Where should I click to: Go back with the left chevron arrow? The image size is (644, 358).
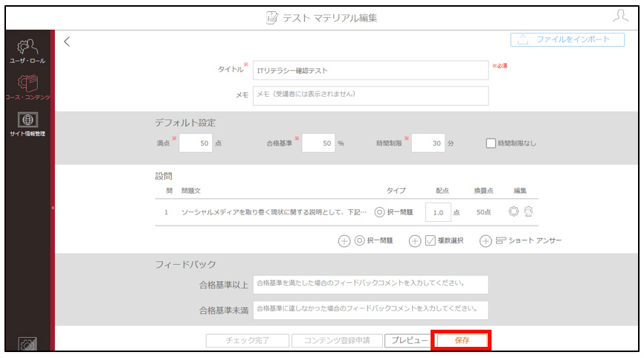67,42
